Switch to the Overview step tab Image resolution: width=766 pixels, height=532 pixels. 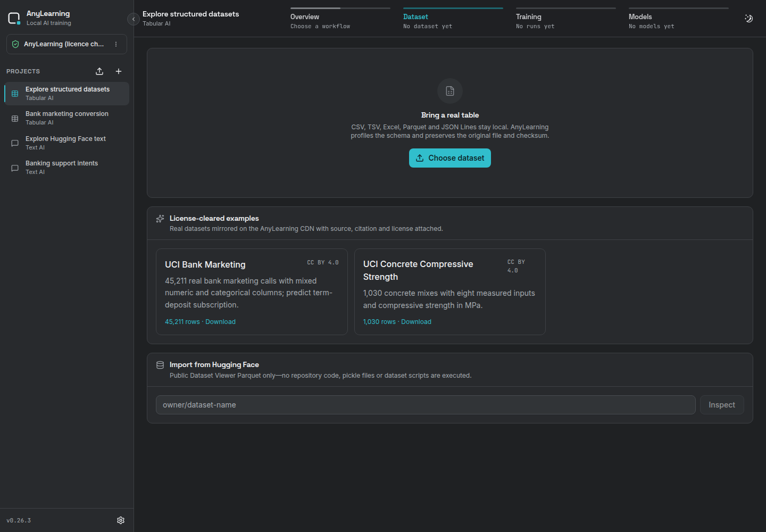pyautogui.click(x=340, y=19)
